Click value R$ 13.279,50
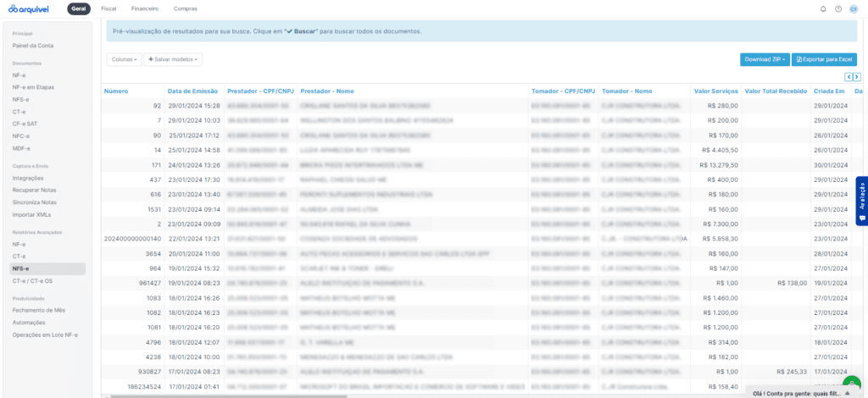 (x=719, y=165)
